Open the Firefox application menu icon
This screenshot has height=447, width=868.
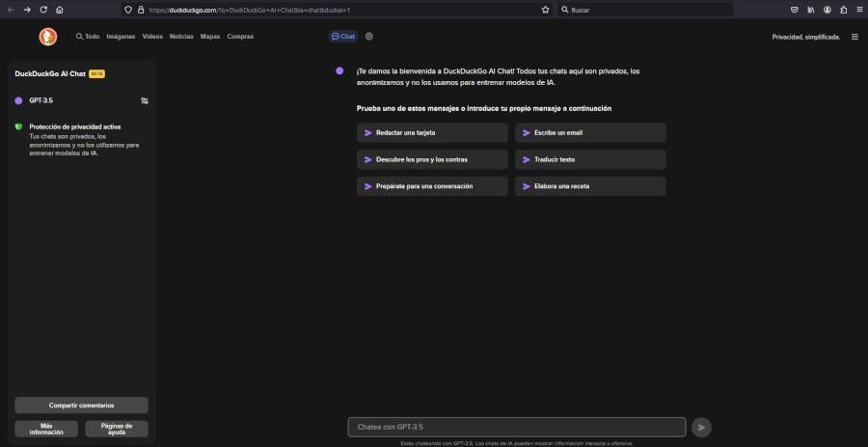tap(859, 10)
